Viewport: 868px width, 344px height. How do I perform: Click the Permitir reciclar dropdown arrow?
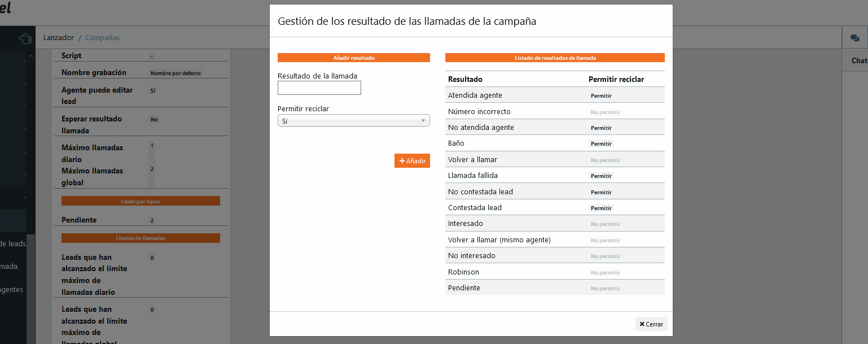tap(423, 121)
